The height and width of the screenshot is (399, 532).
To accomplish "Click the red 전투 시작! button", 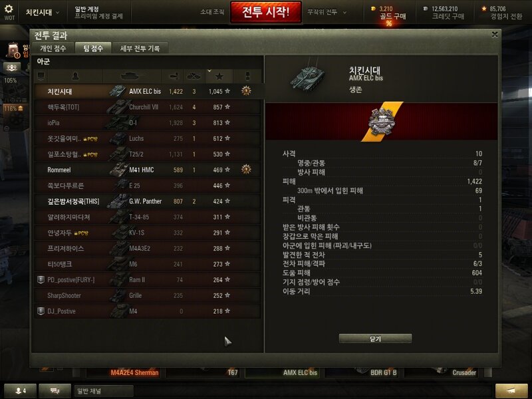I will pyautogui.click(x=265, y=12).
